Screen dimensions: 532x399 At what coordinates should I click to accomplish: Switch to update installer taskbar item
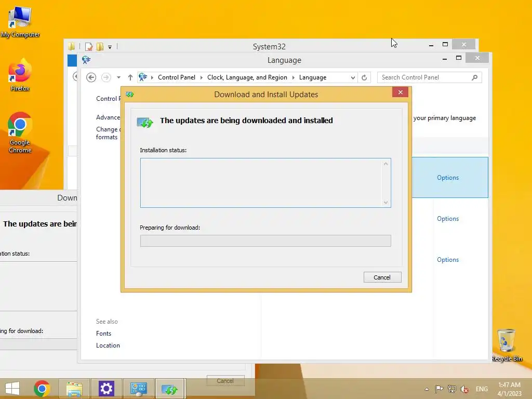pos(170,389)
